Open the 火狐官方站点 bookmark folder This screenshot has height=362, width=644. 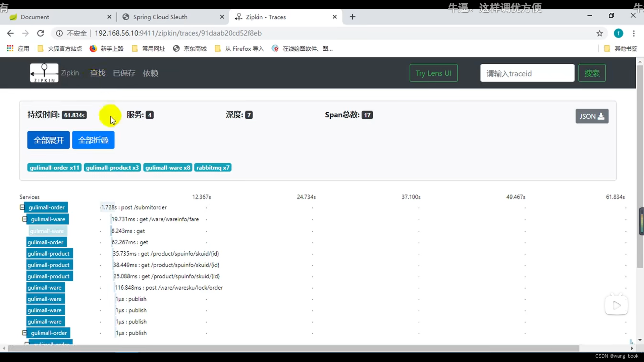click(x=60, y=49)
